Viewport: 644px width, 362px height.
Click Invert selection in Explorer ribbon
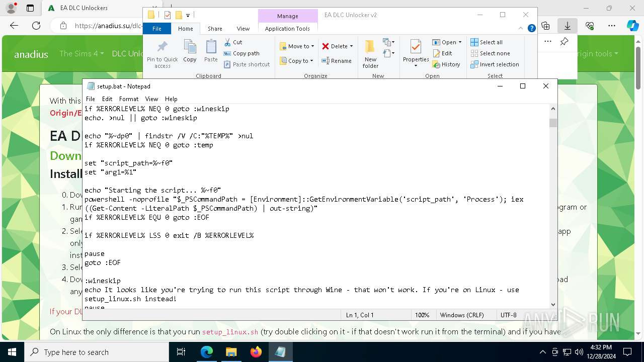coord(495,64)
